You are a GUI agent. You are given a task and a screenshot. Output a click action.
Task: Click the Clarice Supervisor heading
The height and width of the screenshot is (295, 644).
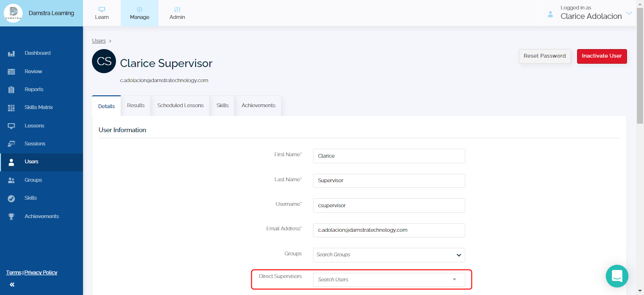pyautogui.click(x=166, y=63)
